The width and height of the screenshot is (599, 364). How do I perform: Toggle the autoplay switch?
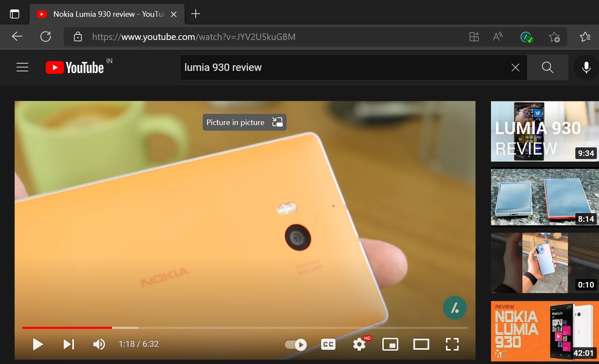click(296, 344)
